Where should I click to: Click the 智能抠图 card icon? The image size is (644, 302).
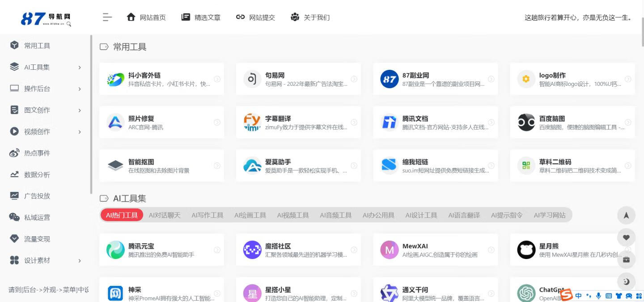click(115, 165)
